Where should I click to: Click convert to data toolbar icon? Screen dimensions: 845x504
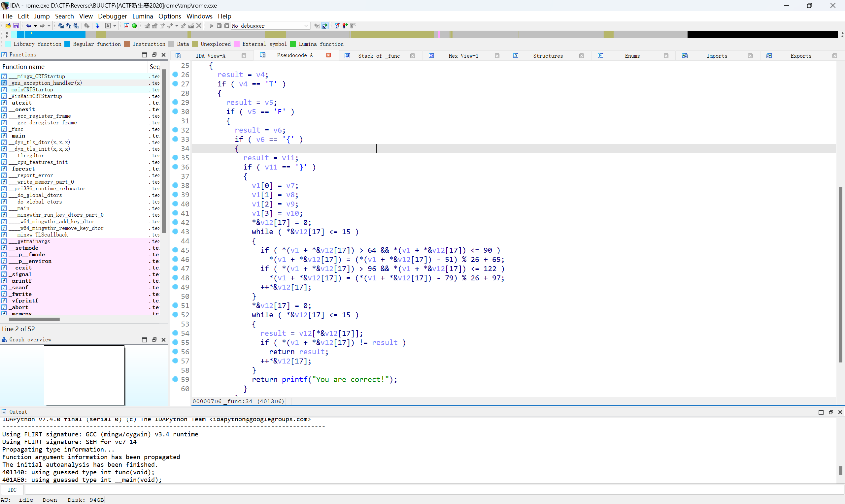pos(155,26)
